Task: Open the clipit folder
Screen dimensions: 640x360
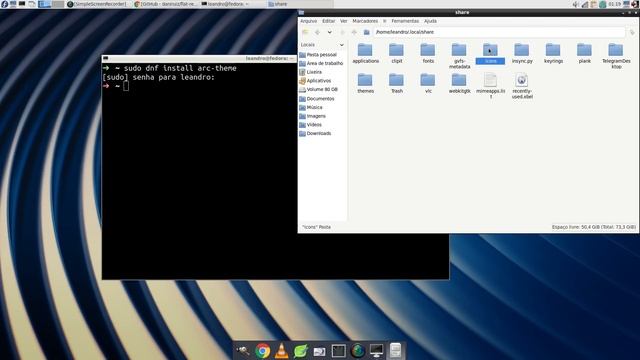Action: 396,53
